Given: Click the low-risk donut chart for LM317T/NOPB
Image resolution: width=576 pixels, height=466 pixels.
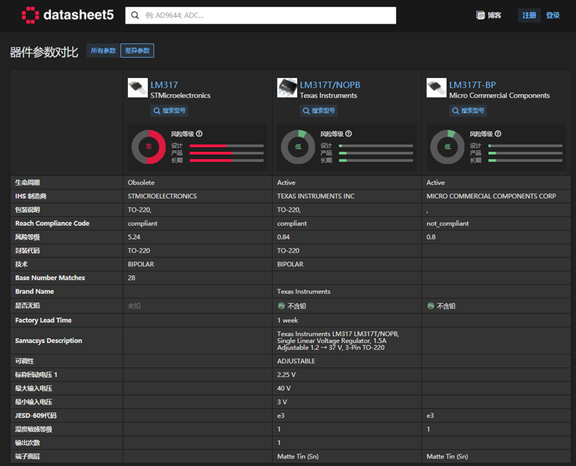Looking at the screenshot, I should coord(298,147).
